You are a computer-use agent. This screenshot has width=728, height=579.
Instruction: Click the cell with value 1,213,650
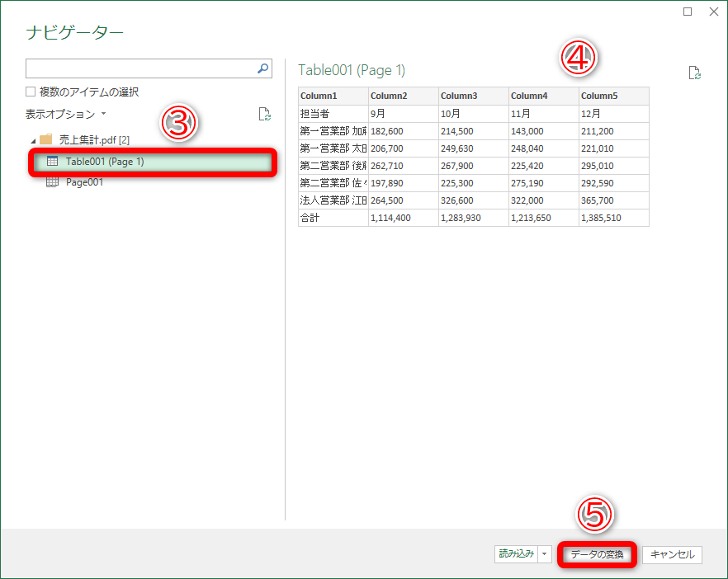pyautogui.click(x=544, y=218)
